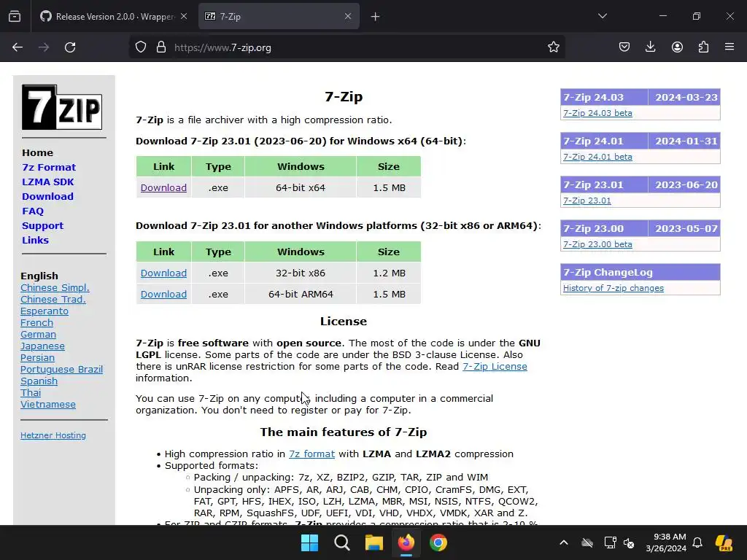The height and width of the screenshot is (560, 747).
Task: Follow the 7z format link
Action: tap(311, 454)
